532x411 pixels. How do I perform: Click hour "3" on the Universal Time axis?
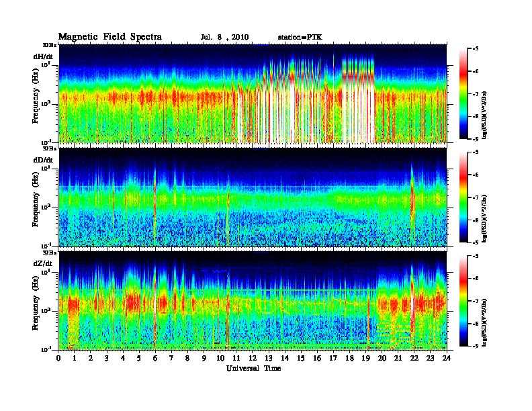[107, 358]
